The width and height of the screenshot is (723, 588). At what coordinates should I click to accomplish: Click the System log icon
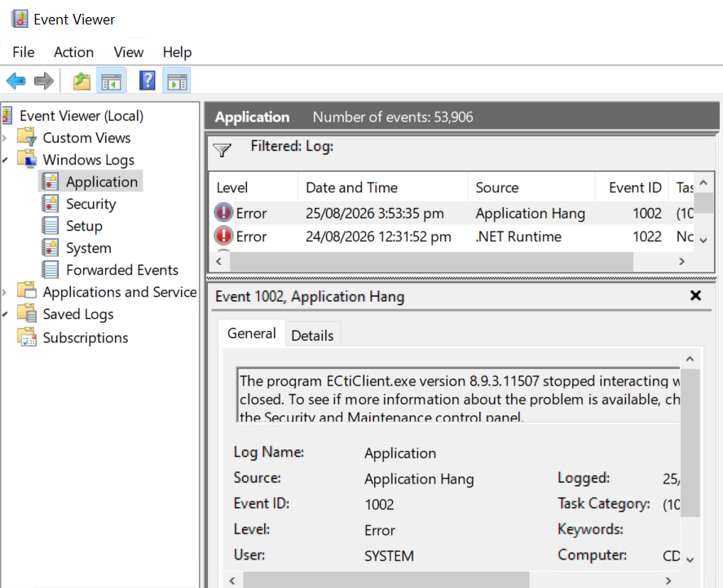[50, 248]
